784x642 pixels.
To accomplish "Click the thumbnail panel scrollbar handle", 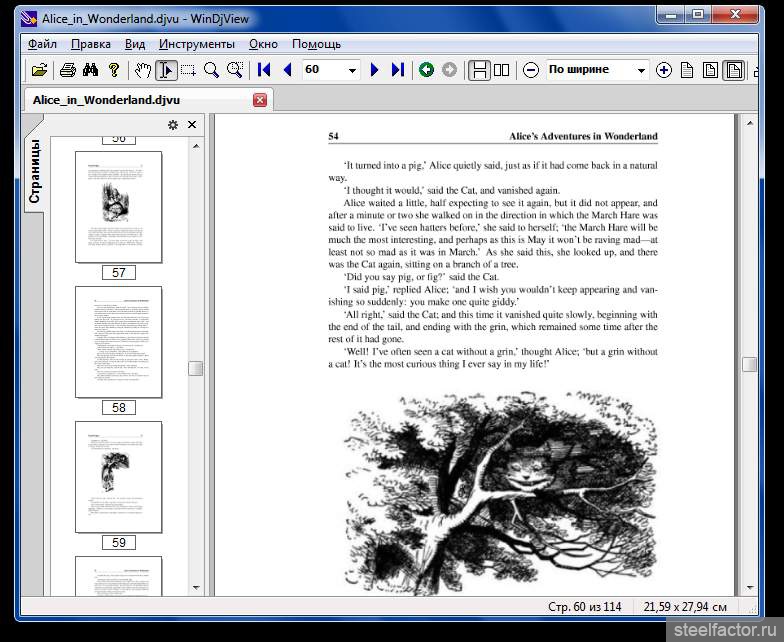I will point(196,368).
